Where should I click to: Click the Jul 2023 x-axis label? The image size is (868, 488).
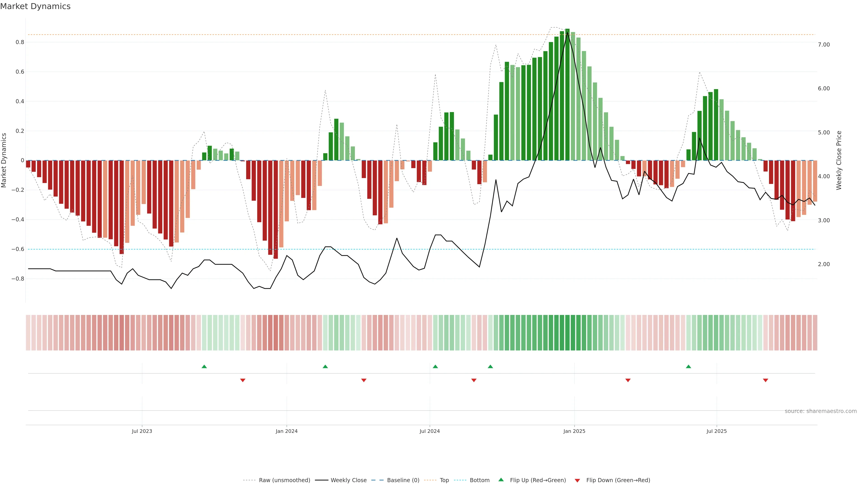(142, 431)
